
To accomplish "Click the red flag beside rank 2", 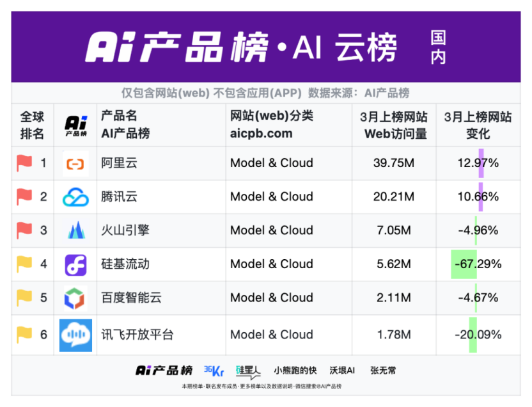I will pos(24,197).
